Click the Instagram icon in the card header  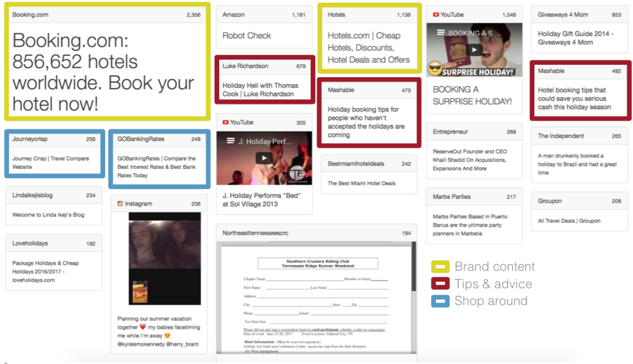click(120, 204)
